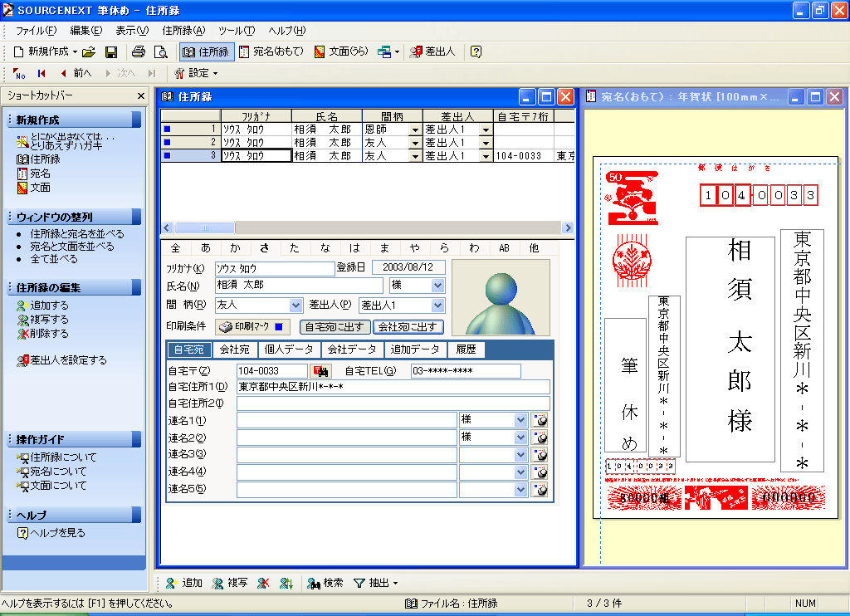Click the toolbar help question mark icon
Screen dimensions: 850x616
point(476,52)
